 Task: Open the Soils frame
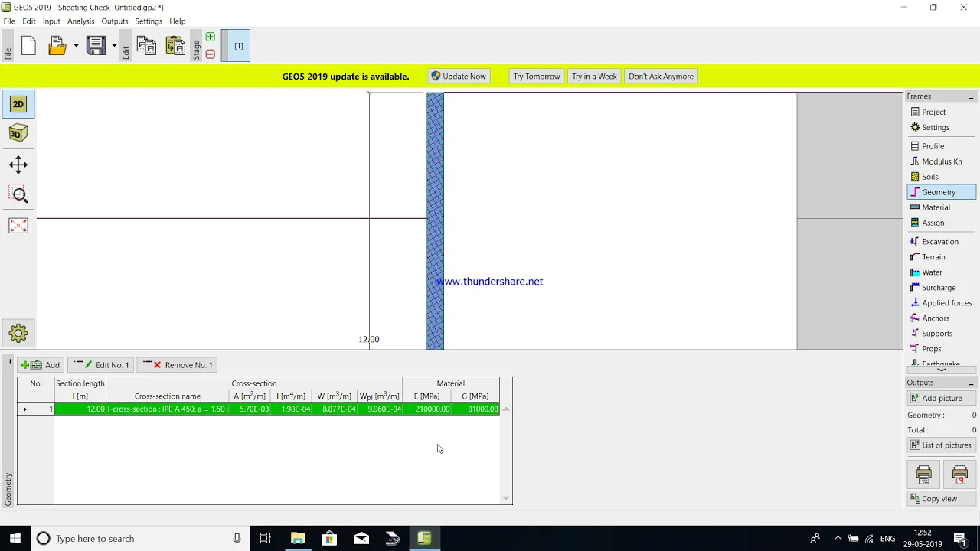(942, 177)
